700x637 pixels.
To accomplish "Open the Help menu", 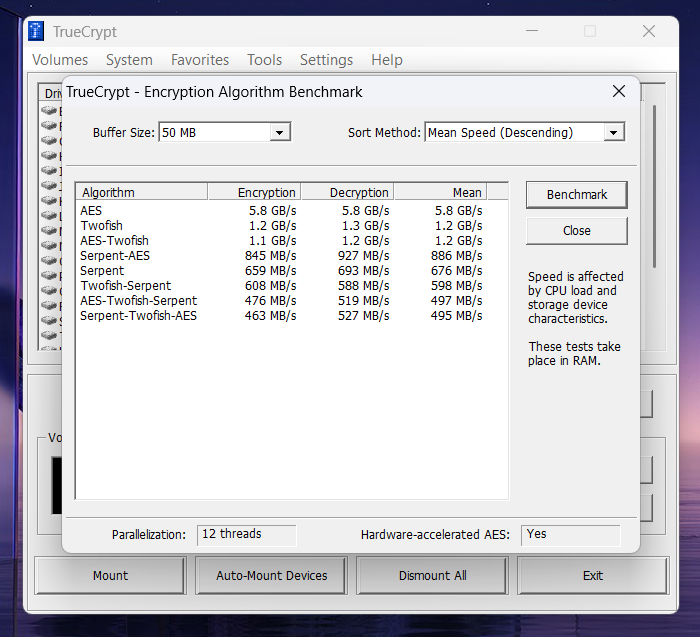I will tap(387, 60).
